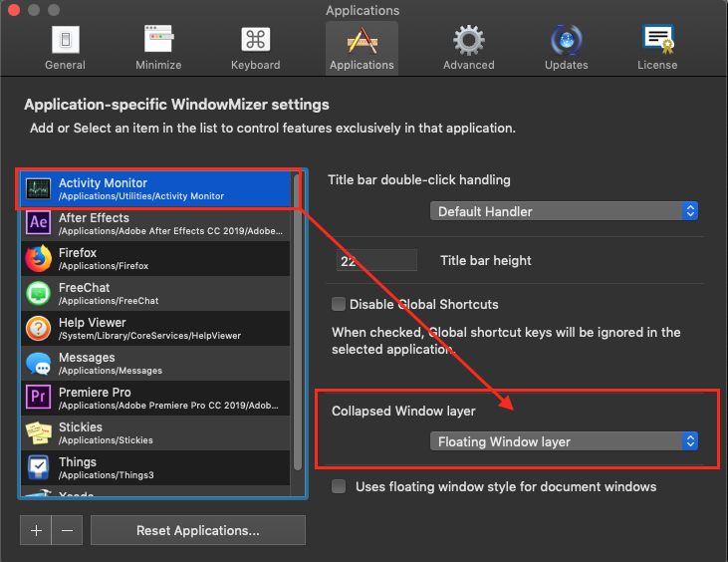This screenshot has width=728, height=562.
Task: Click the Messages app icon
Action: [x=38, y=364]
